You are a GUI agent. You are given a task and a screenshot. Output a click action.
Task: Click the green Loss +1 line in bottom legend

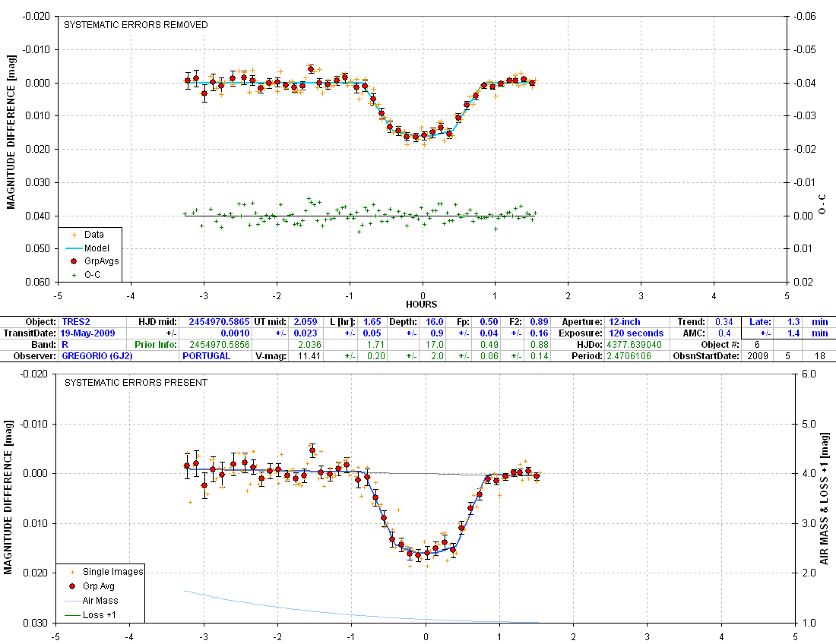(x=72, y=615)
